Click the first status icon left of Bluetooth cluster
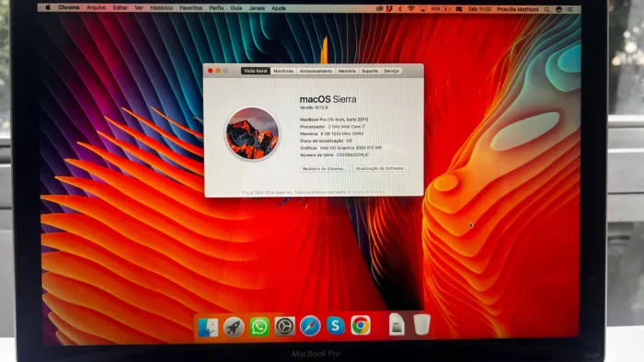Viewport: 644px width, 362px height. click(x=379, y=8)
